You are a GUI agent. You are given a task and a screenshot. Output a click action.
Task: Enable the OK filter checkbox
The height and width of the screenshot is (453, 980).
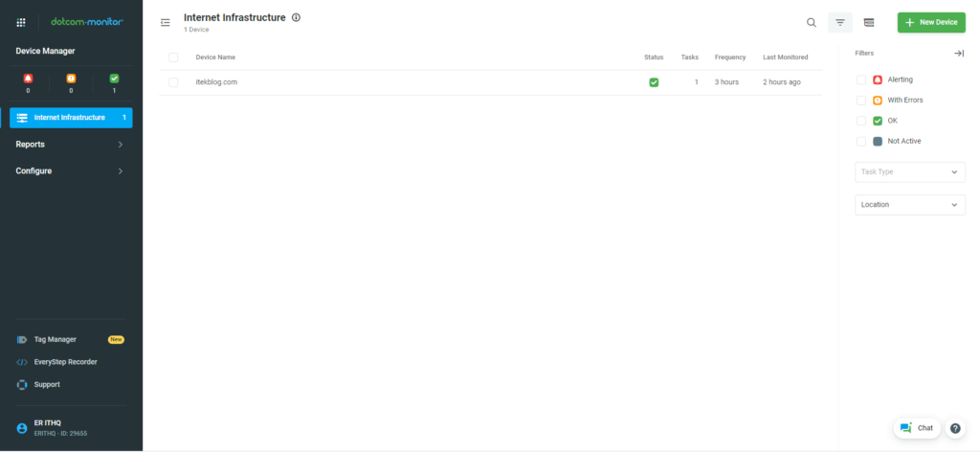tap(861, 121)
